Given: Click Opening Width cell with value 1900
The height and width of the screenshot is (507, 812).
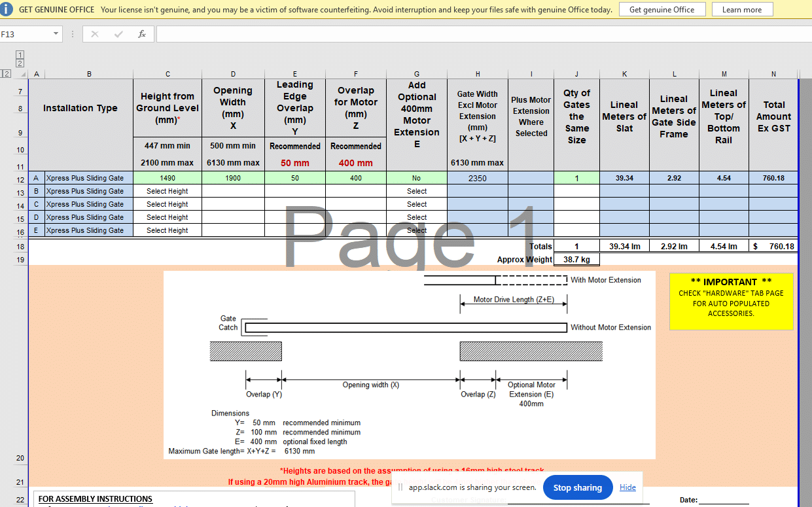Looking at the screenshot, I should click(234, 178).
